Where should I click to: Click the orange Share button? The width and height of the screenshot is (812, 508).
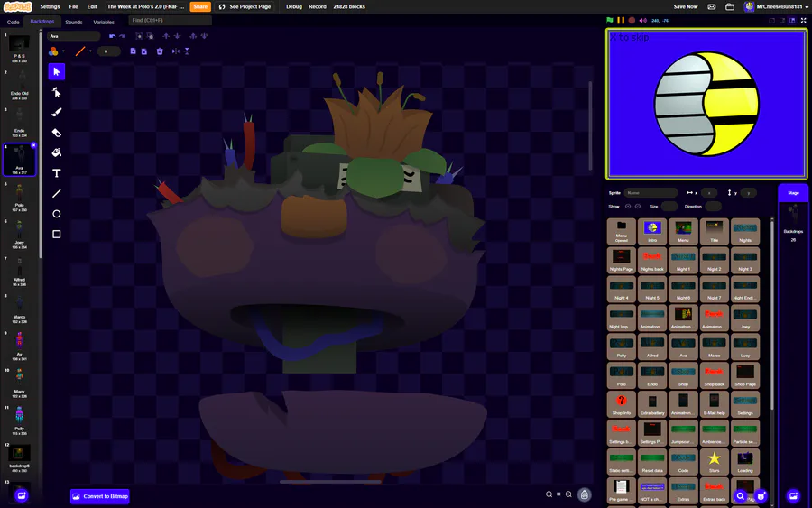coord(200,6)
